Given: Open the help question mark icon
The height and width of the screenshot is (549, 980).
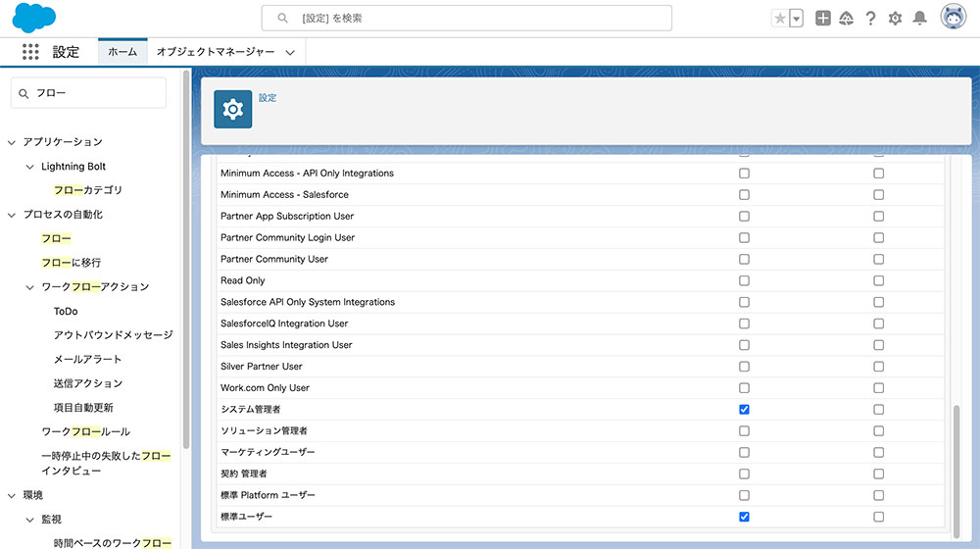Looking at the screenshot, I should pyautogui.click(x=870, y=18).
